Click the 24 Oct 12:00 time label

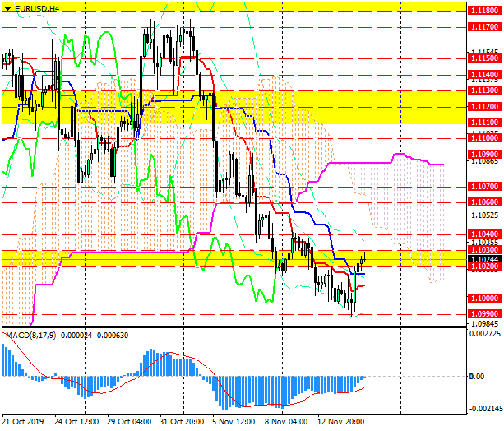76,421
